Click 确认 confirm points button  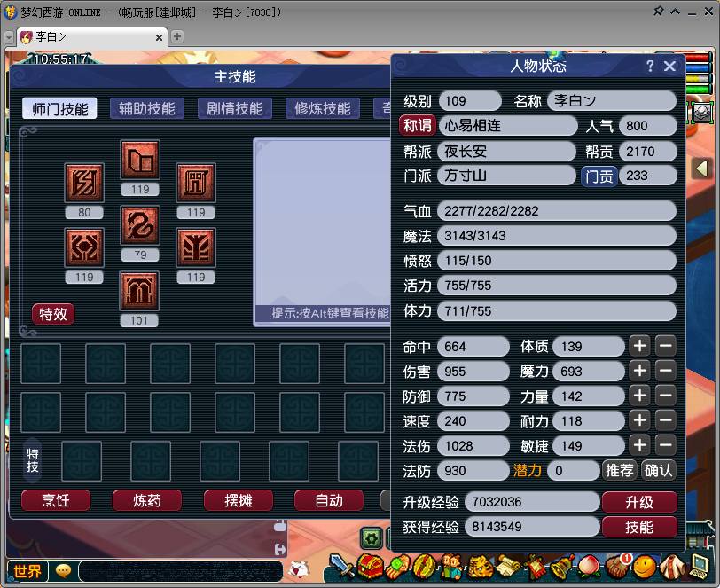point(658,470)
